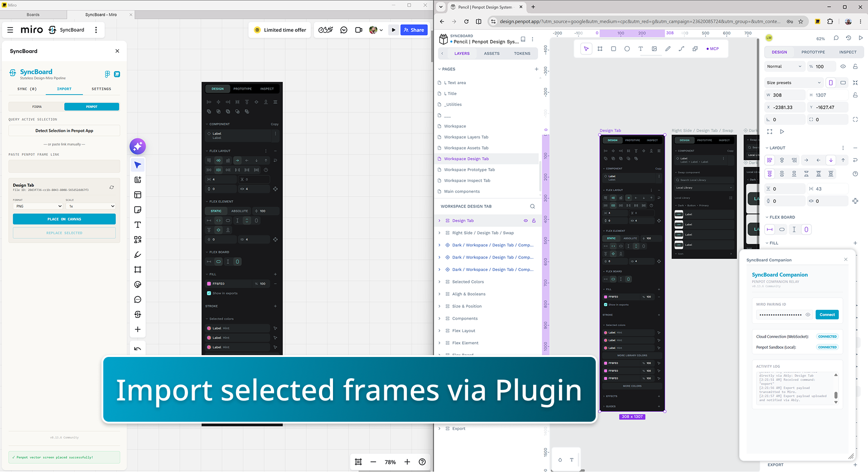
Task: Select portrait board orientation
Action: point(831,83)
